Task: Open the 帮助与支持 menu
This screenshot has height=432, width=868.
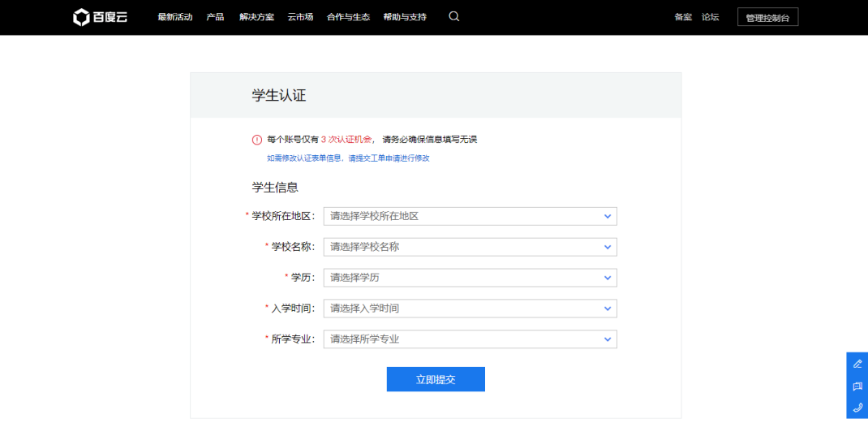Action: point(405,17)
